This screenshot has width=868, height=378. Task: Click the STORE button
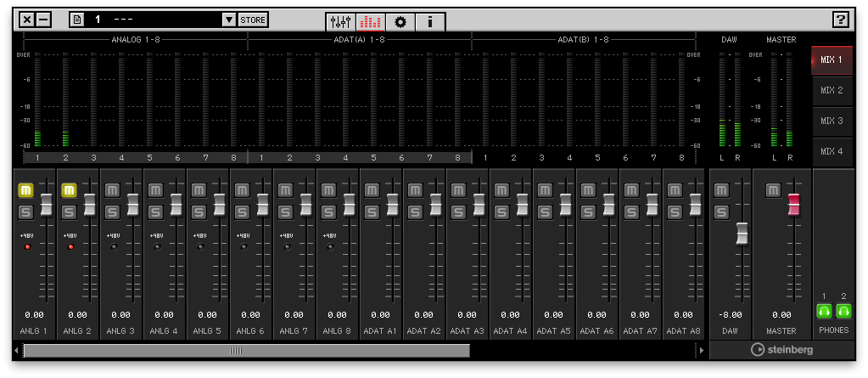253,20
